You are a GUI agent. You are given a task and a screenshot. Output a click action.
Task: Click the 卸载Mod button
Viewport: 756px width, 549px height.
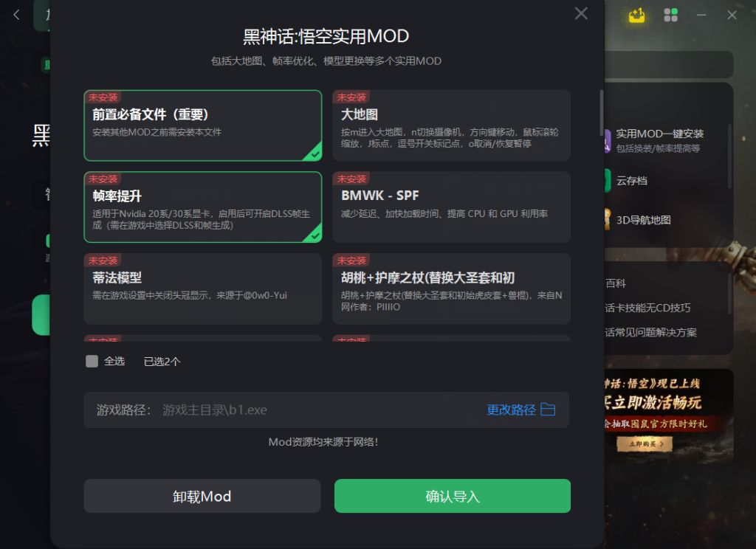[202, 496]
